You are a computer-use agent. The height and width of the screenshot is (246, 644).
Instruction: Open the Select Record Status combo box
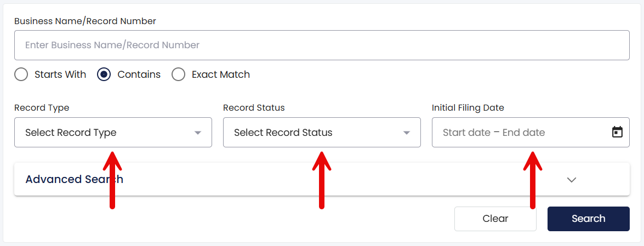pos(322,132)
